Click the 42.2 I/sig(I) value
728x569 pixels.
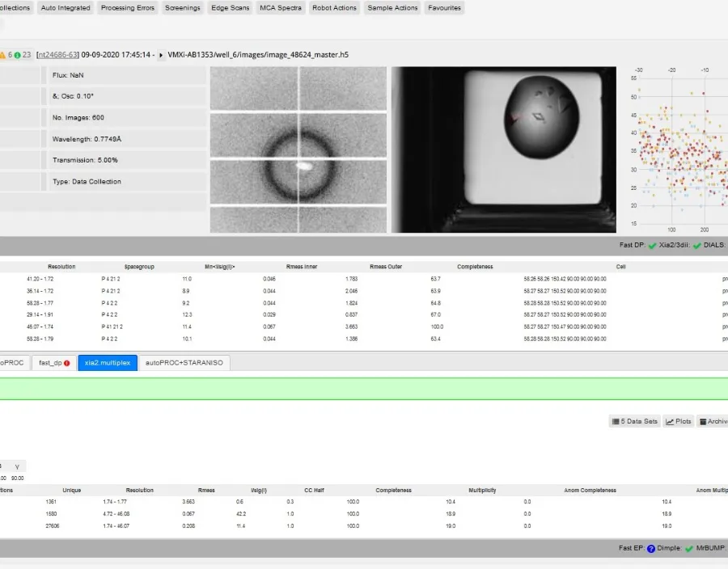(241, 514)
